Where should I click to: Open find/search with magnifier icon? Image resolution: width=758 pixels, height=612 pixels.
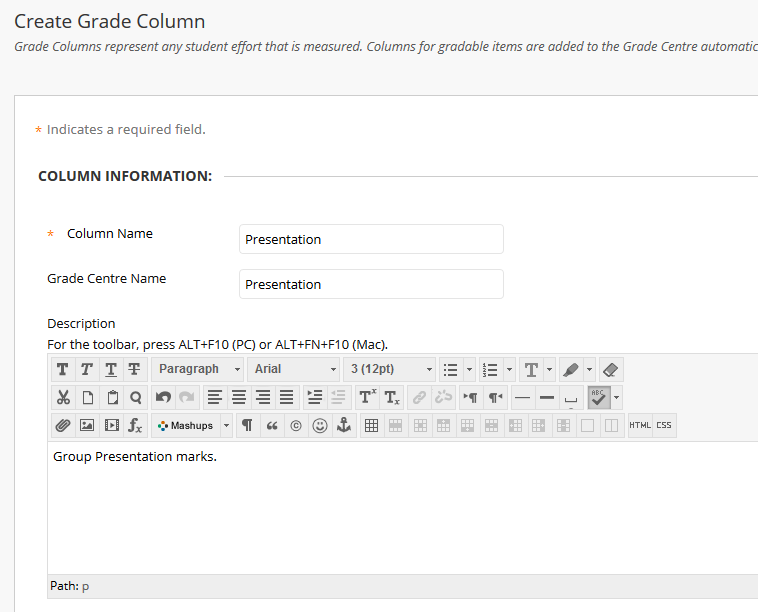tap(135, 398)
